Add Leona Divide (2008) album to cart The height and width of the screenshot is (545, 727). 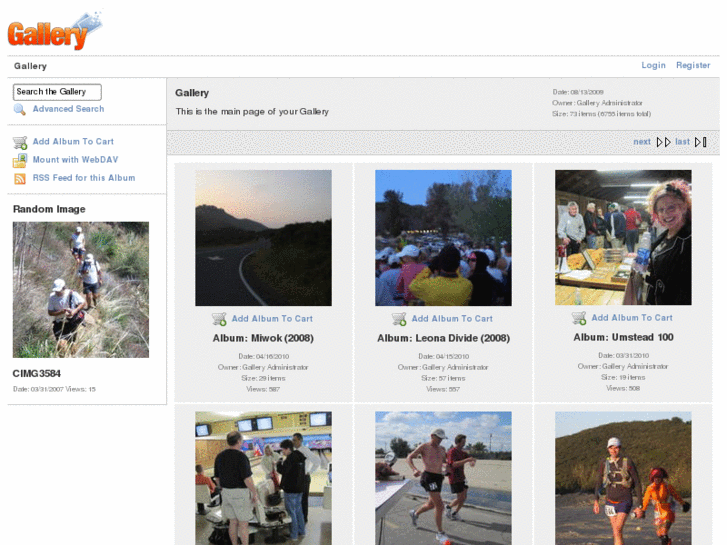[x=452, y=319]
